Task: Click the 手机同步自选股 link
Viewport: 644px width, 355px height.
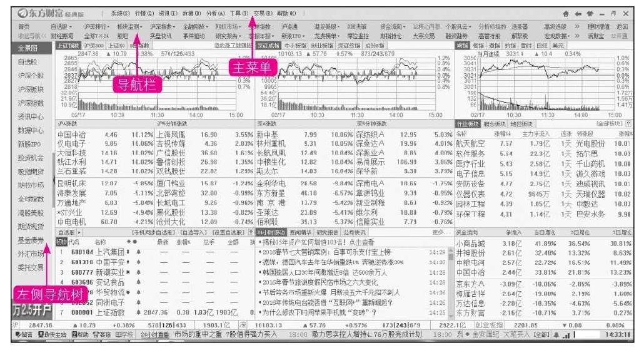Action: [x=154, y=232]
